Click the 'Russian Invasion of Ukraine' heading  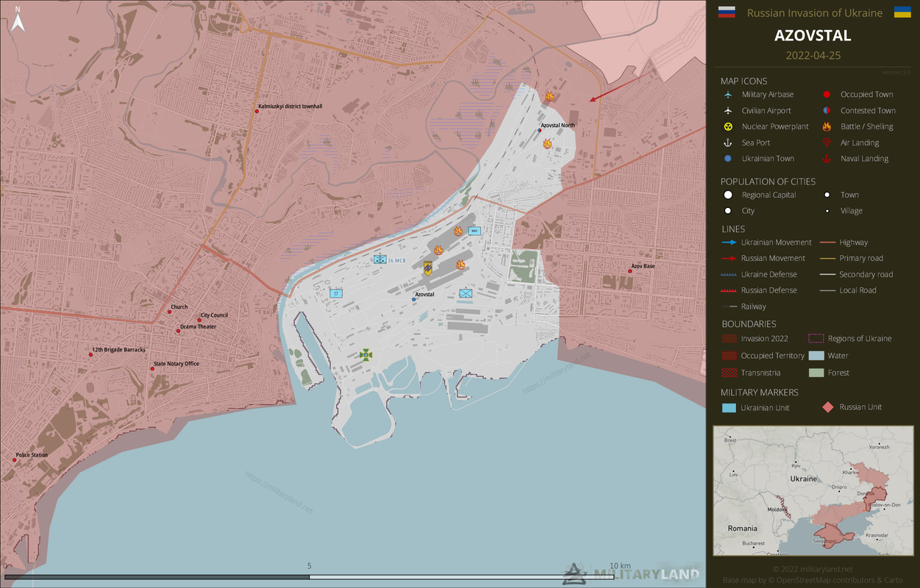815,12
